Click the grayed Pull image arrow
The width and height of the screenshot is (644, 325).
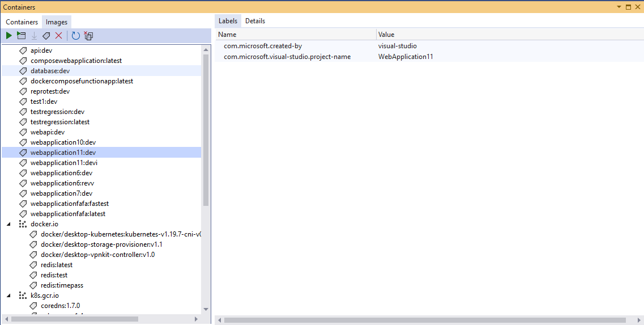(34, 36)
